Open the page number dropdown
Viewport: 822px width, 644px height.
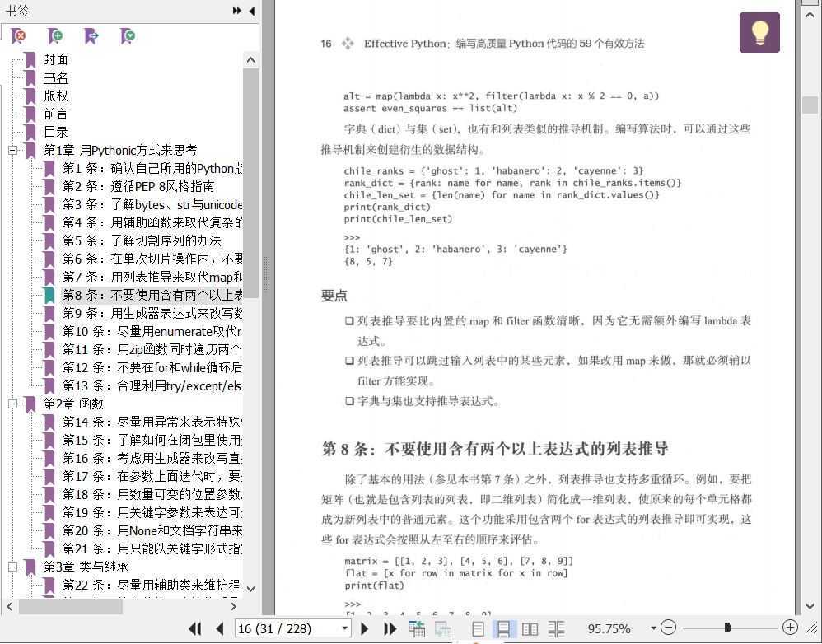[344, 628]
